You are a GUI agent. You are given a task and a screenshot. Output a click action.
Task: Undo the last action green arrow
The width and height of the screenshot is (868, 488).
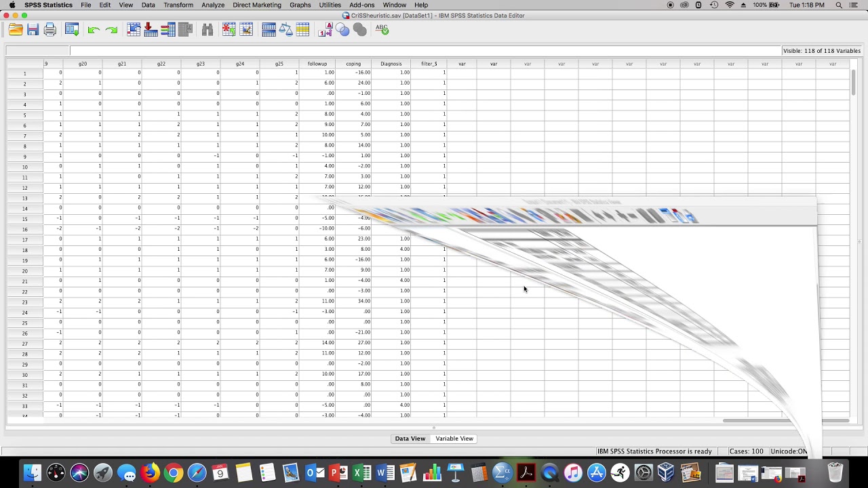pos(94,30)
